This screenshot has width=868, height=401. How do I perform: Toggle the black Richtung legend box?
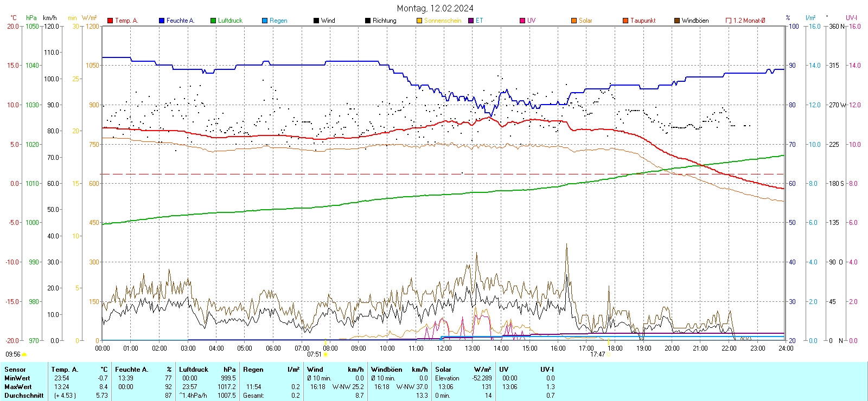click(368, 21)
